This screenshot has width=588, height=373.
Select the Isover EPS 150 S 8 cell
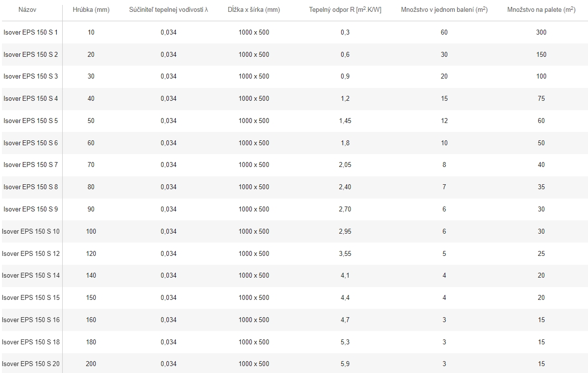[x=31, y=187]
